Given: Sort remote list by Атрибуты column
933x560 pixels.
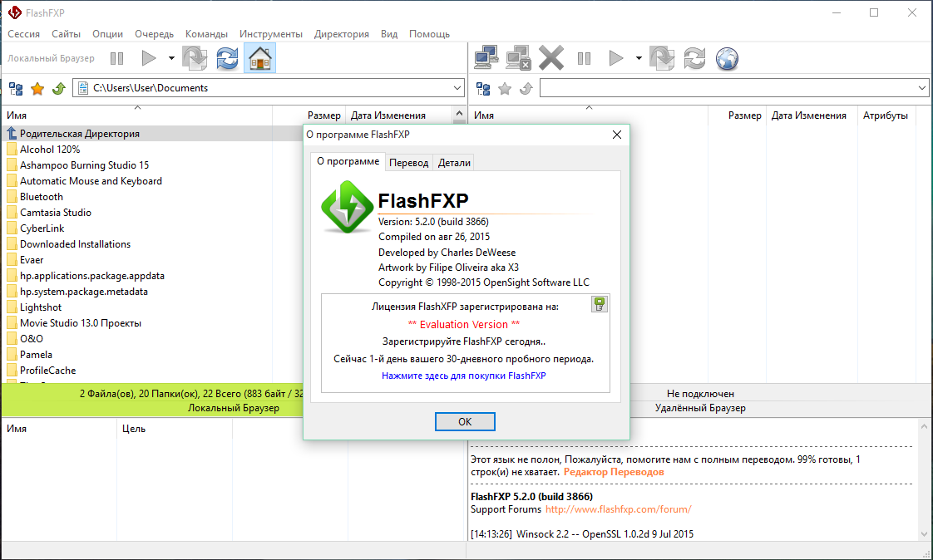Looking at the screenshot, I should (886, 115).
